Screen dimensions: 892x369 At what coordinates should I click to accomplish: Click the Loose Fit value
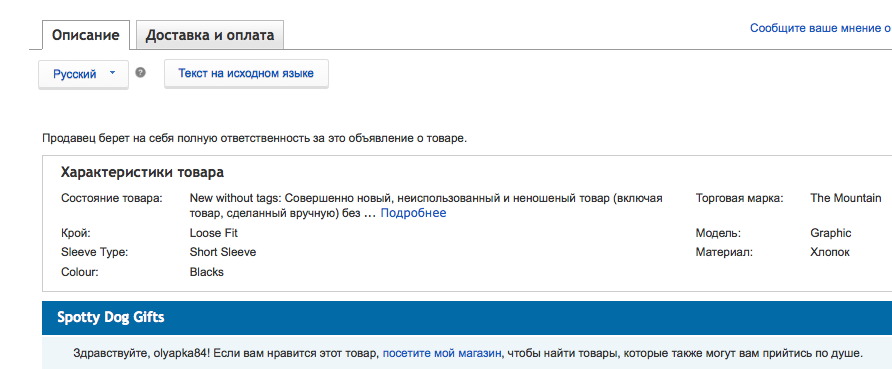[x=213, y=233]
